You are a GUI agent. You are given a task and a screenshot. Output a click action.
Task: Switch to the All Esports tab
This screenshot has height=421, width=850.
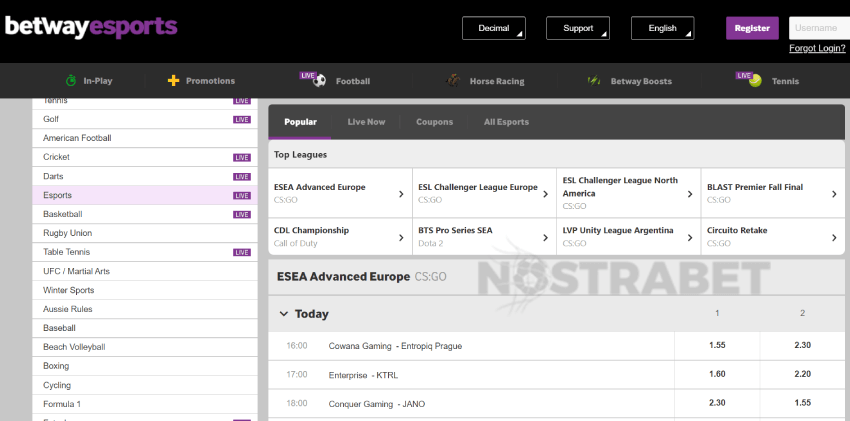pyautogui.click(x=506, y=122)
